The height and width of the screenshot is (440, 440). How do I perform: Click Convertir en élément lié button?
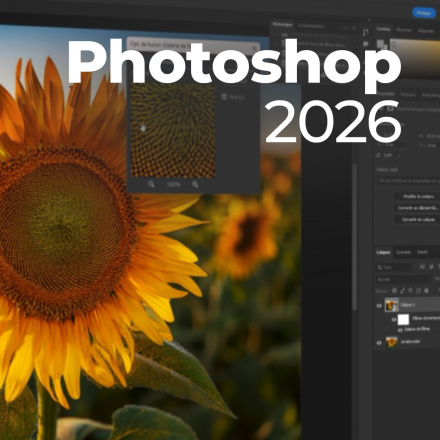(418, 208)
